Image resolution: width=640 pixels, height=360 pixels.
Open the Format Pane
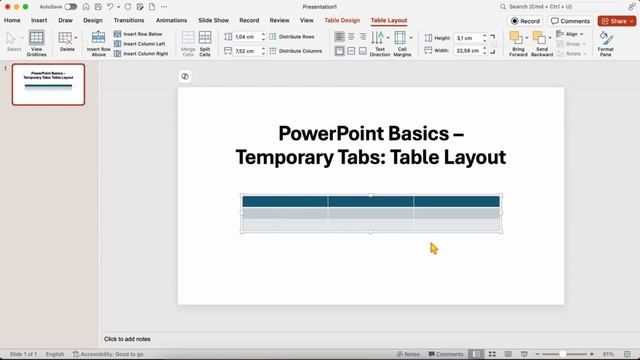[x=606, y=43]
